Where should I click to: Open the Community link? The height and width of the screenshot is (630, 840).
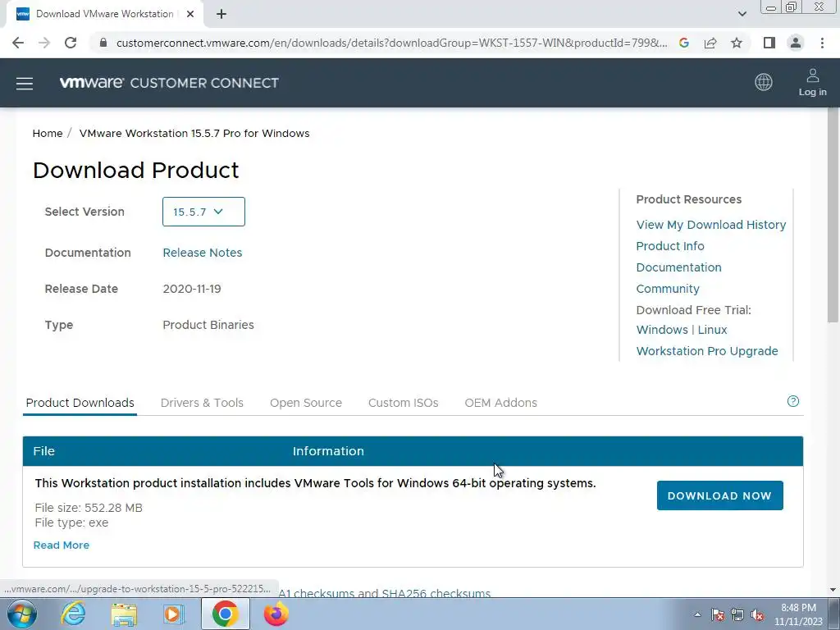(668, 289)
